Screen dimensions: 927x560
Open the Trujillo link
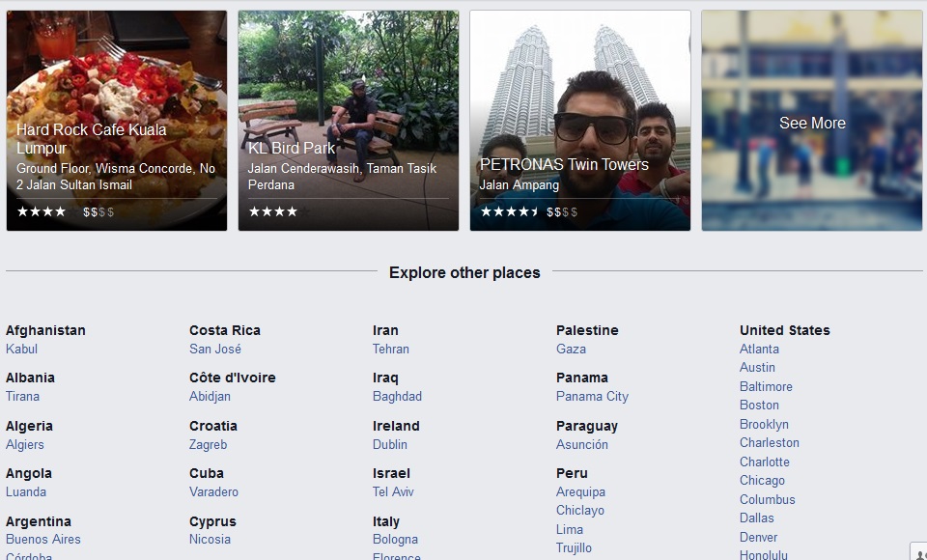coord(574,548)
